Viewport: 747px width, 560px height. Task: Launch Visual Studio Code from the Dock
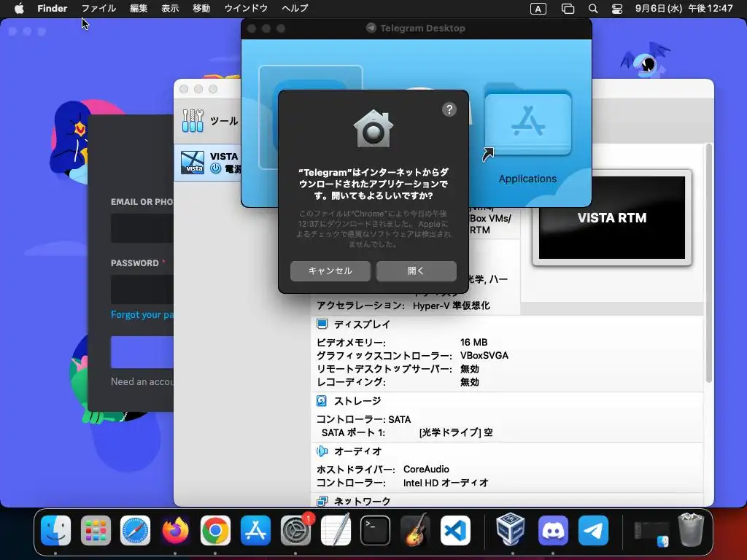tap(455, 530)
